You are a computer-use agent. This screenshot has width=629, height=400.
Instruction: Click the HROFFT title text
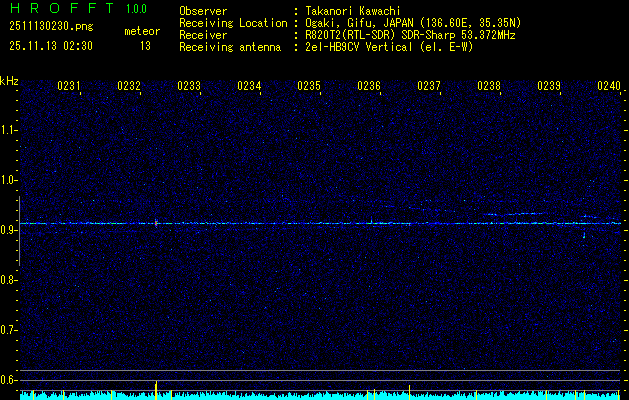tap(62, 8)
